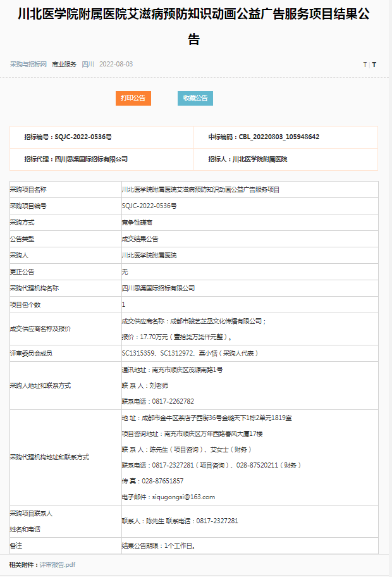Click the winning supplier name line
Image resolution: width=392 pixels, height=577 pixels.
(194, 321)
